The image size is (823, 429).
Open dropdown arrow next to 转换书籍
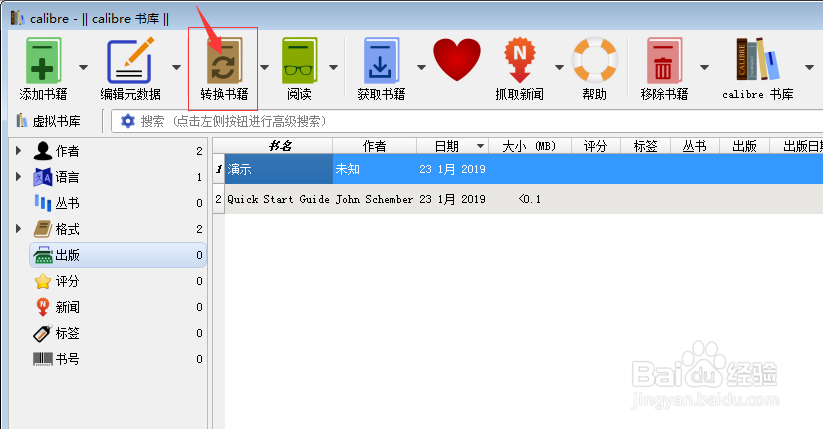pos(265,67)
